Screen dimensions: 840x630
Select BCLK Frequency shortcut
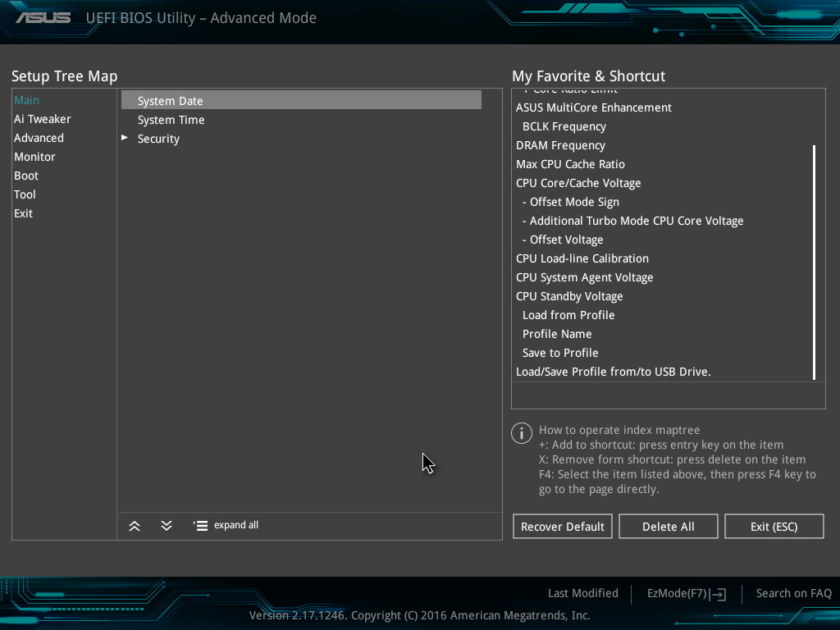click(564, 126)
